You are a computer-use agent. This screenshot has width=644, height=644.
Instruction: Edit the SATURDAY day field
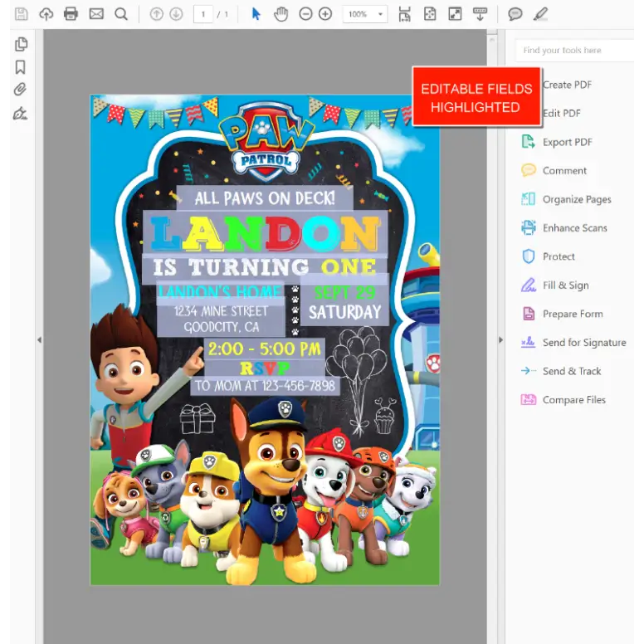coord(344,314)
